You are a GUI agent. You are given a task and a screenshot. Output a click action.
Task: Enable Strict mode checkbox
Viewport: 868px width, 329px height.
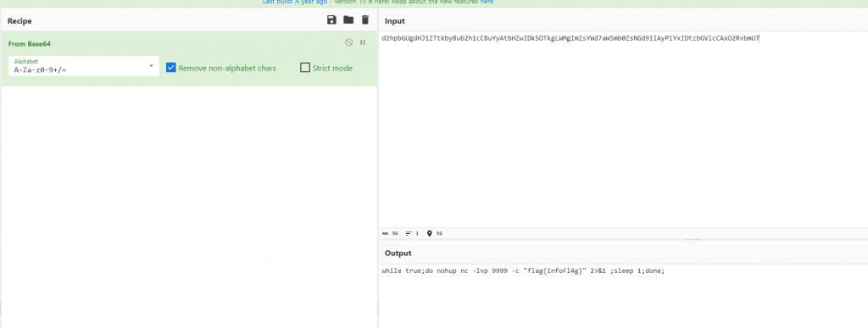(305, 68)
